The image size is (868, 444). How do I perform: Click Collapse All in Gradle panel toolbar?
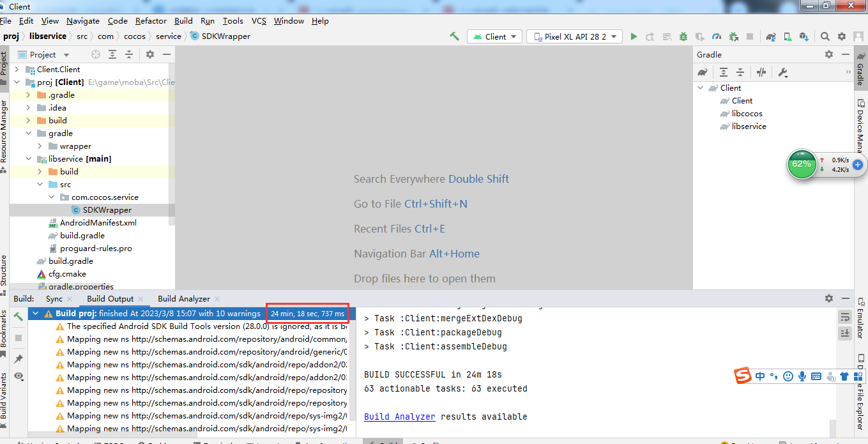point(740,72)
